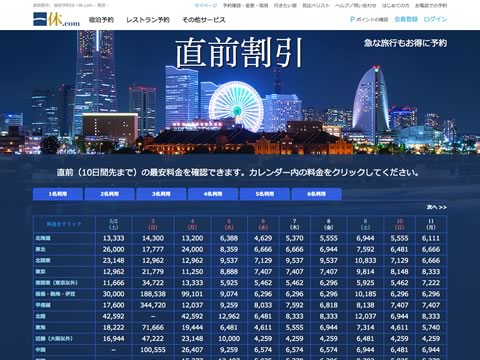Click the 北陸 region row label
Screen dimensions: 480x360
point(41,316)
